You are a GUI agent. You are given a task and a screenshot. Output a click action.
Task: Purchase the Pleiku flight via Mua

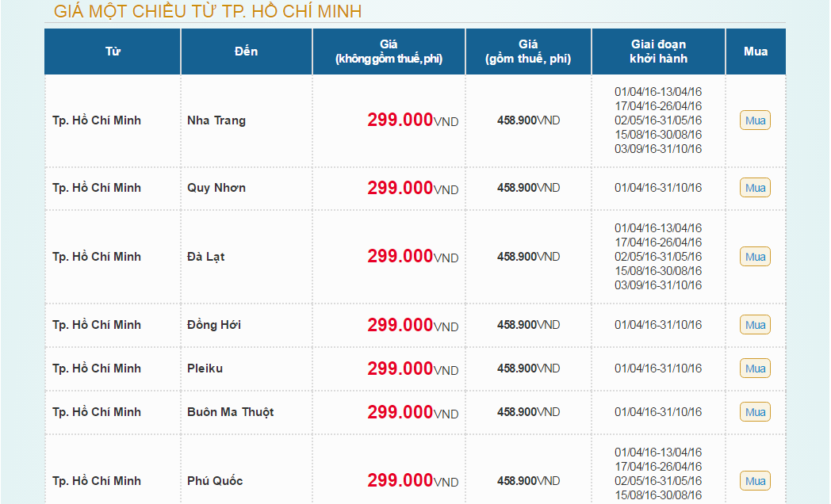(x=755, y=368)
